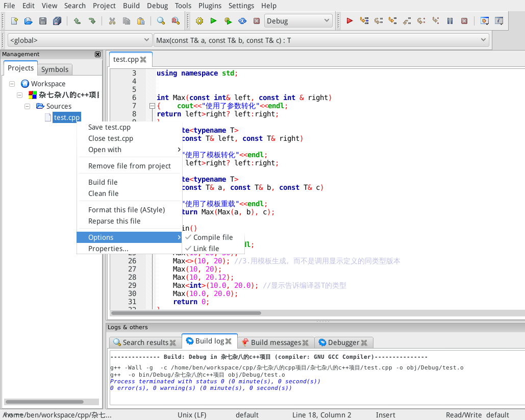Click the Replace toolbar icon

point(176,21)
